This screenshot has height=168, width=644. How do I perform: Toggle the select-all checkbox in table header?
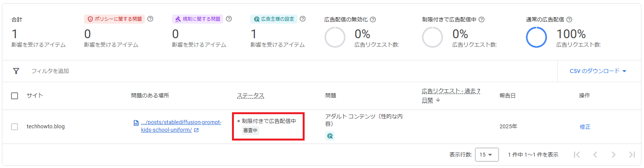[15, 96]
